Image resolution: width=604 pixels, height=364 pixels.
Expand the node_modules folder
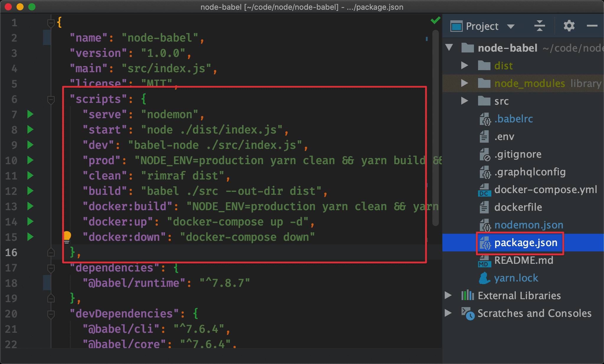pyautogui.click(x=465, y=83)
